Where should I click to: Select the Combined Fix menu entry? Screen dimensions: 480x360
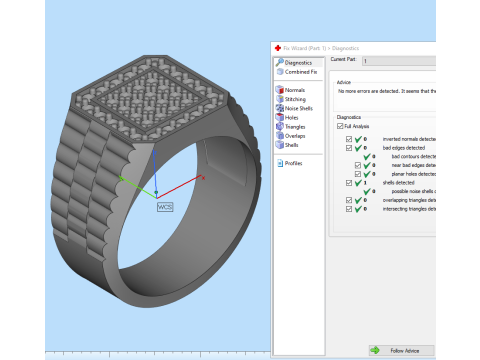pos(301,72)
